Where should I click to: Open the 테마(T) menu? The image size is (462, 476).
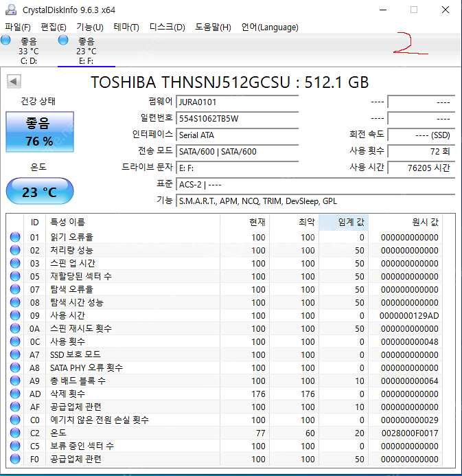pos(126,27)
